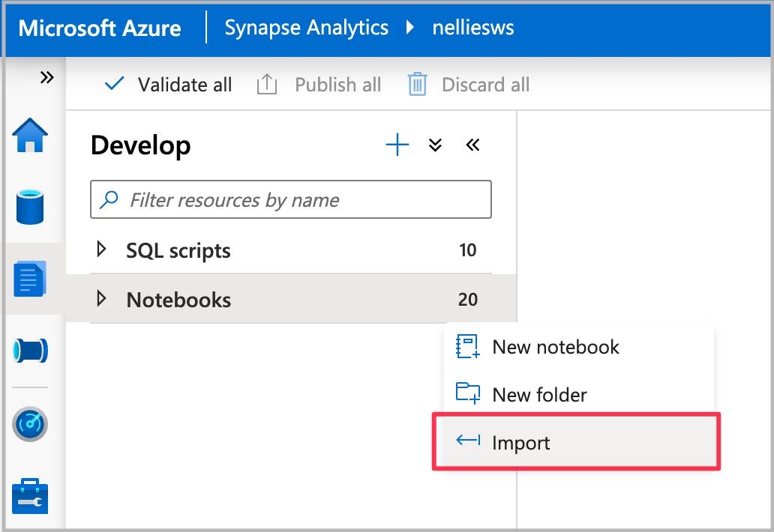Collapse the Develop pane with the double-left chevron
The height and width of the screenshot is (532, 774).
(x=472, y=145)
